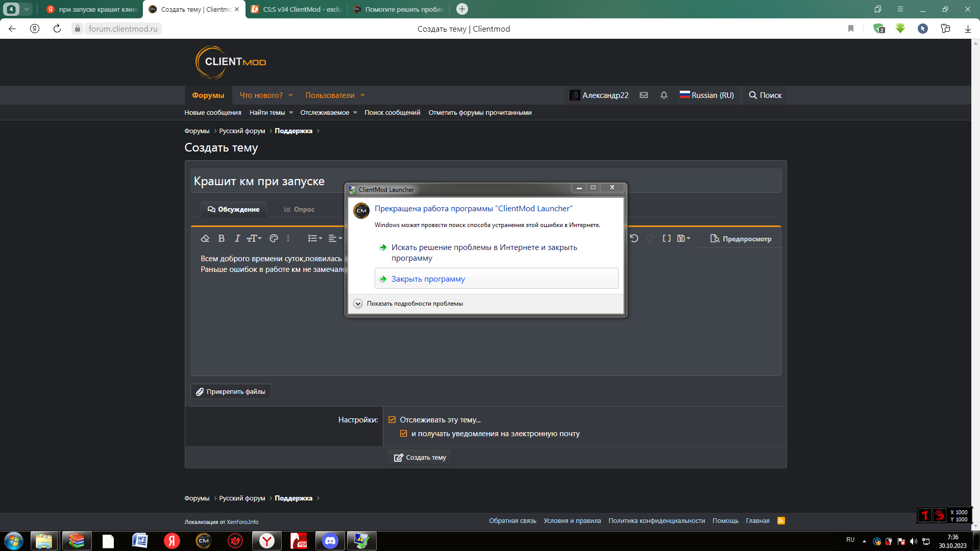Click the Yandex home icon in address bar
The image size is (980, 551).
pos(35,29)
